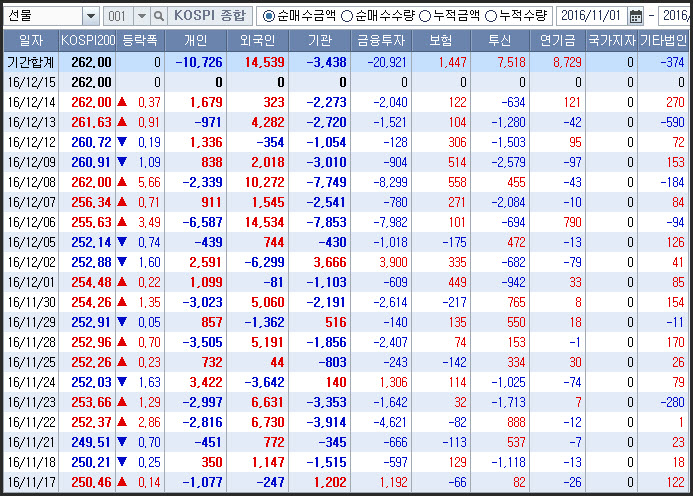Click foreigner value 14,534 on 16/12/06
This screenshot has height=496, width=693.
(264, 222)
